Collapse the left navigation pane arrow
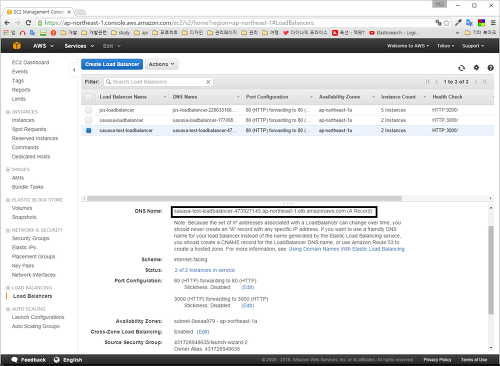 tap(74, 70)
